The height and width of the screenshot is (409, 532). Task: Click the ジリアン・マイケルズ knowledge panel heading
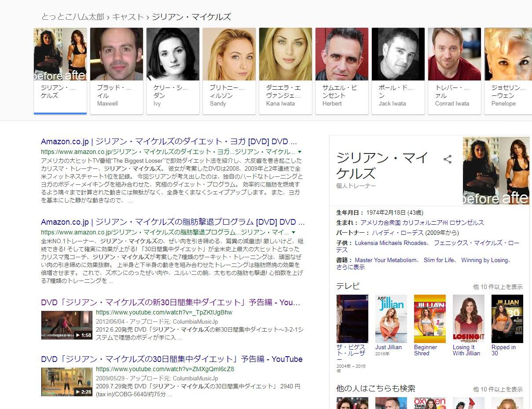[382, 165]
